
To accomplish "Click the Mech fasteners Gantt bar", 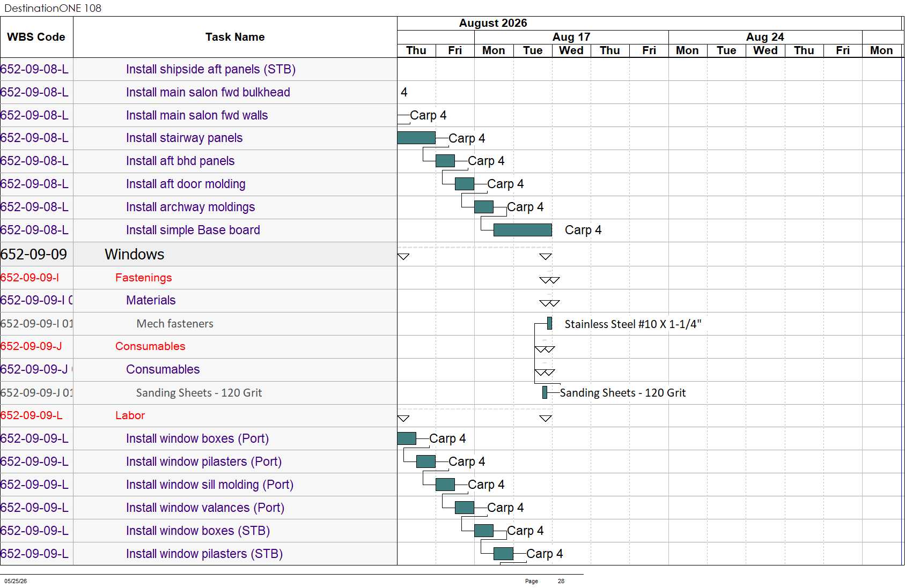I will pos(549,323).
